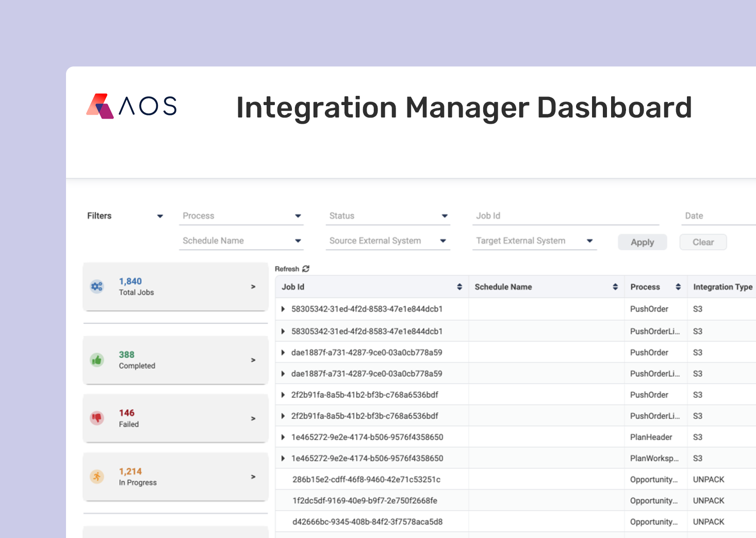This screenshot has width=756, height=538.
Task: Sort by Schedule Name column arrows
Action: 615,287
